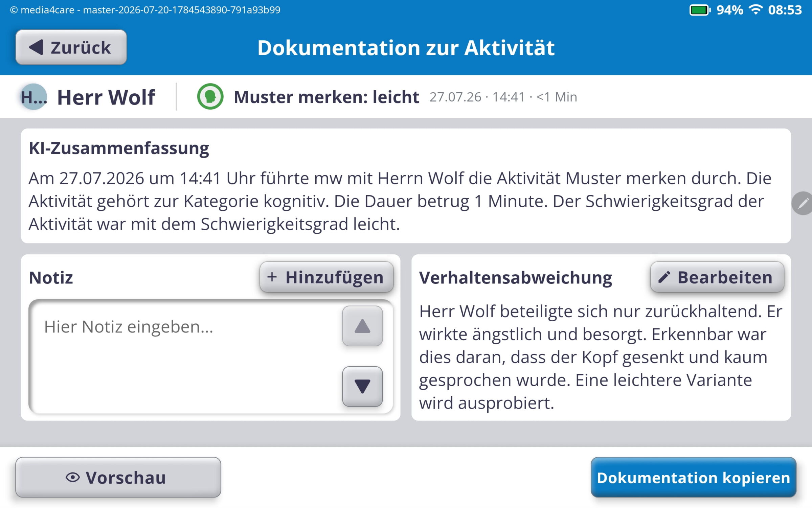The height and width of the screenshot is (508, 812).
Task: Select the KI-Zusammenfassung summary text
Action: 400,201
